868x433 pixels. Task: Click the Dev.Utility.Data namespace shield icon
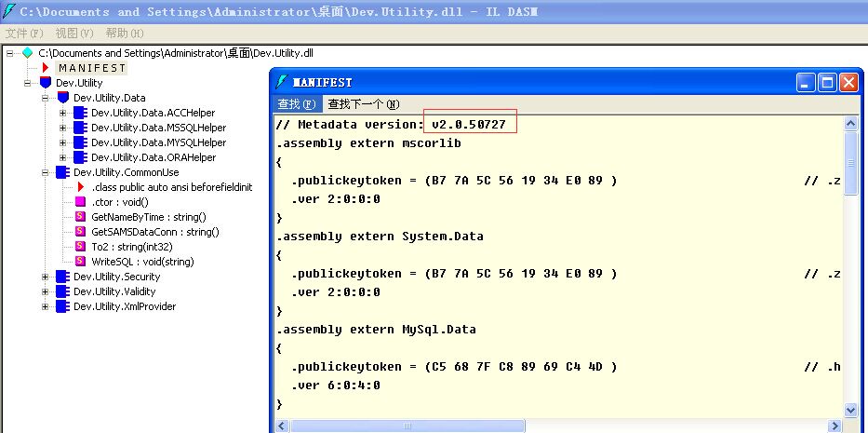click(x=63, y=98)
